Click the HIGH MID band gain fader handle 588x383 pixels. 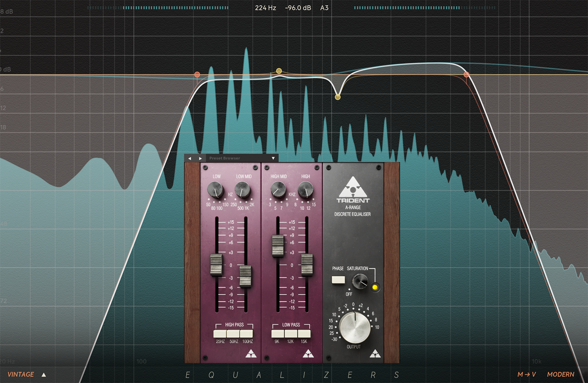click(278, 246)
